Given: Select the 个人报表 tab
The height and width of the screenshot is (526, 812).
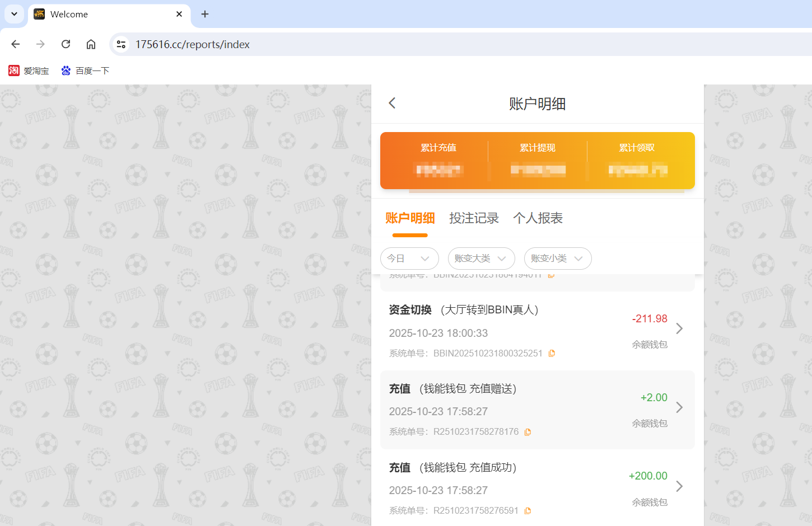Looking at the screenshot, I should 538,218.
